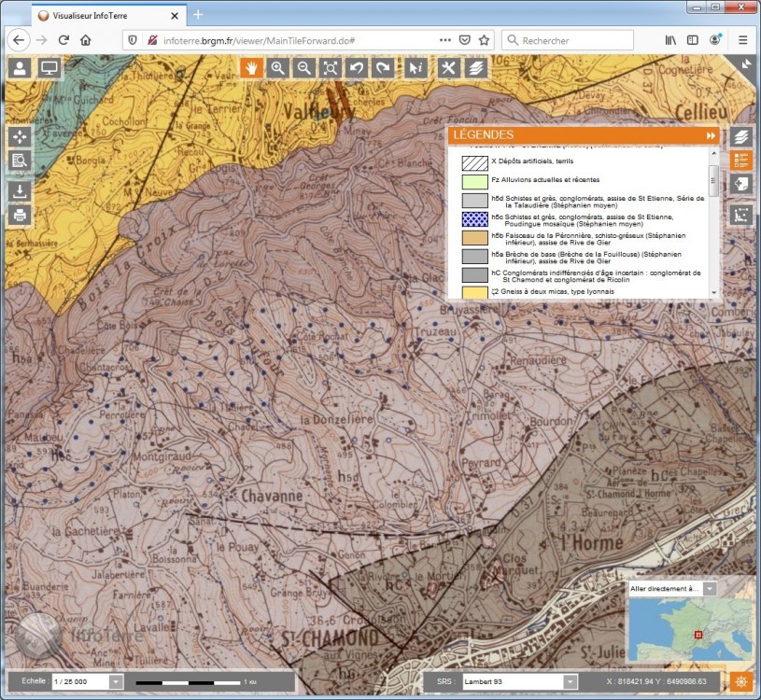
Task: Go back to previous map view
Action: pyautogui.click(x=356, y=68)
